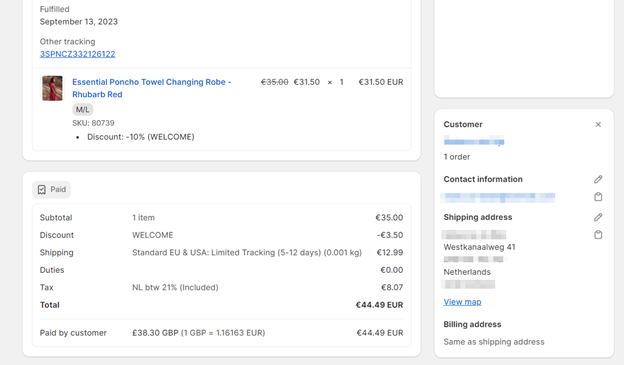Open View map link
This screenshot has width=624, height=365.
pyautogui.click(x=462, y=302)
